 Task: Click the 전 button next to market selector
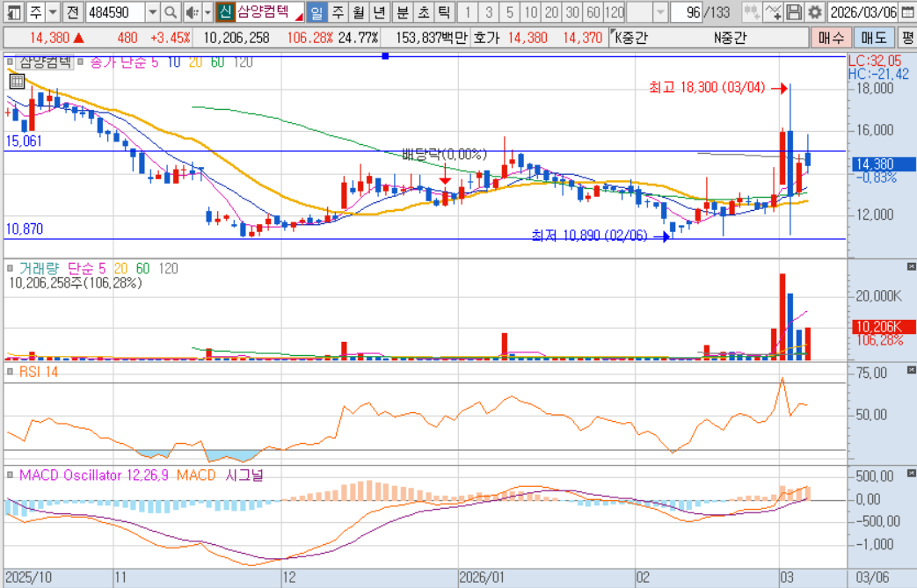tap(72, 11)
